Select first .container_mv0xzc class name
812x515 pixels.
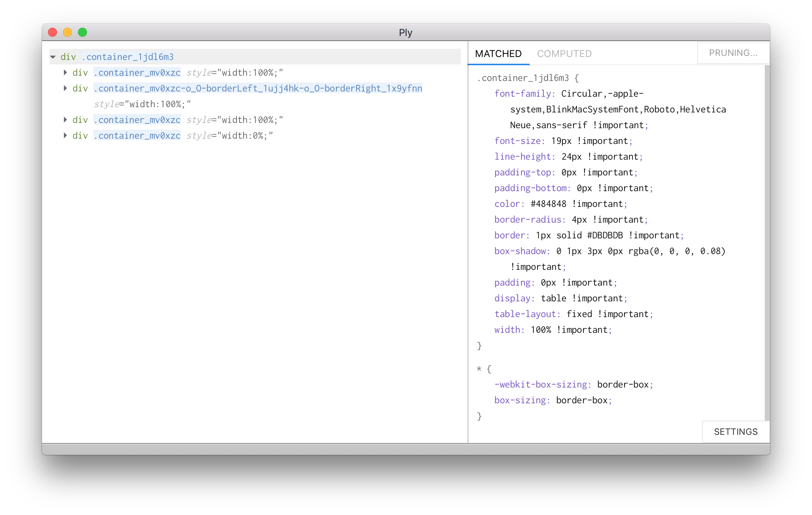pos(137,72)
